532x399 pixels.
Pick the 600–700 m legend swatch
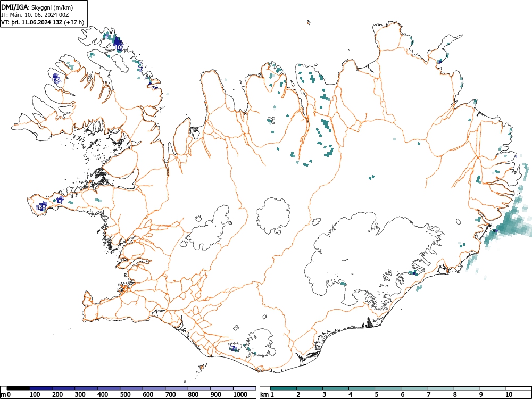click(154, 388)
